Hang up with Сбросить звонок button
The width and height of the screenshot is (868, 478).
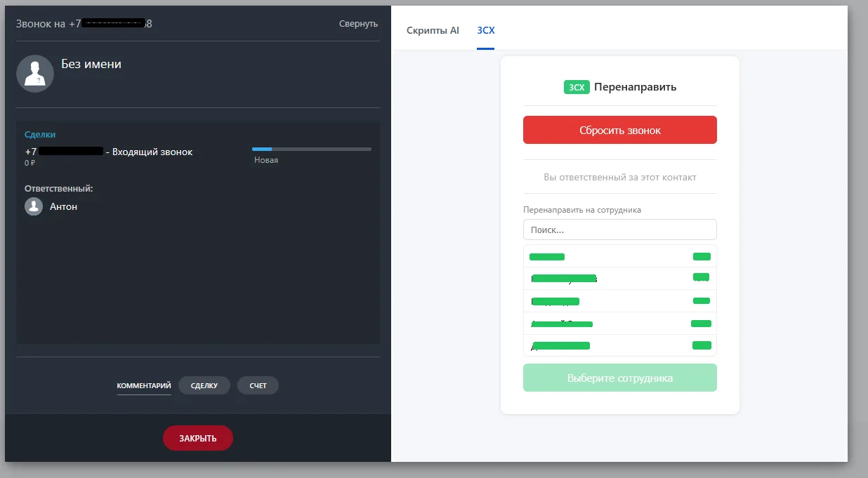pos(620,130)
